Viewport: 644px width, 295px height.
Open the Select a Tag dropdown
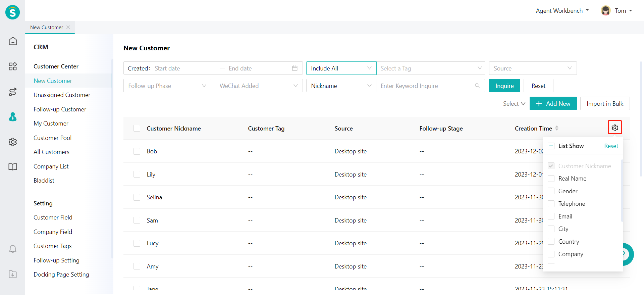pos(431,68)
